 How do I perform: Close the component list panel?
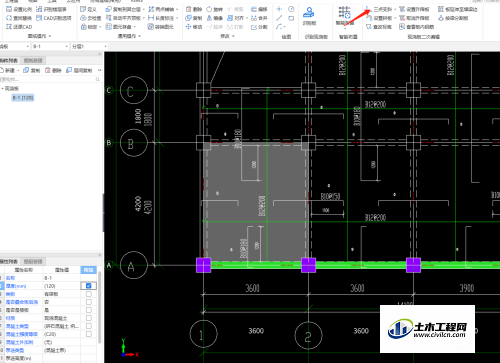[x=99, y=54]
